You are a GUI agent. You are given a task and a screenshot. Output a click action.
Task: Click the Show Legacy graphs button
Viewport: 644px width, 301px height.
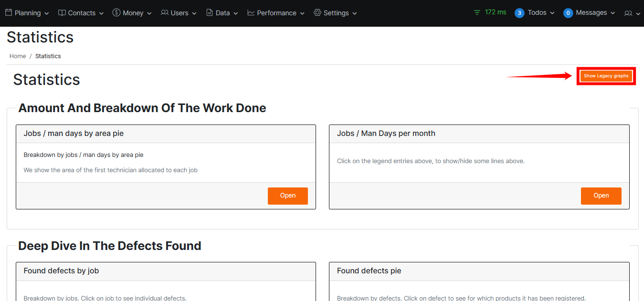coord(606,76)
